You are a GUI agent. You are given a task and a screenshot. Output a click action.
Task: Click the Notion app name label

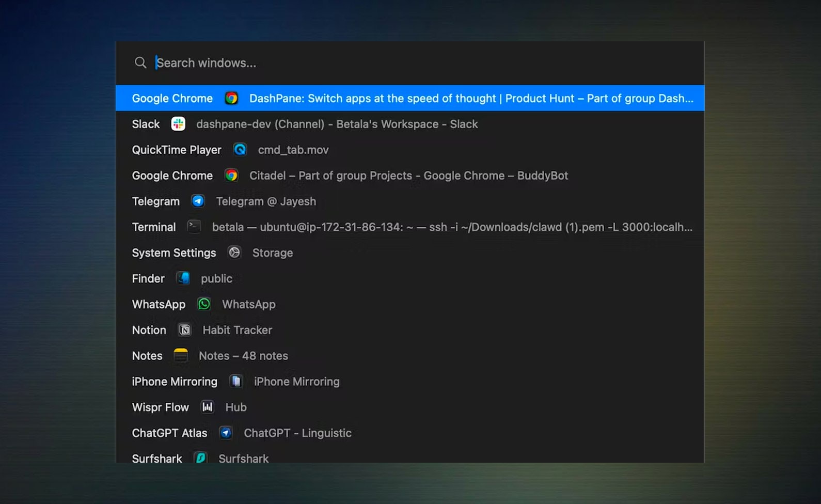pyautogui.click(x=149, y=330)
